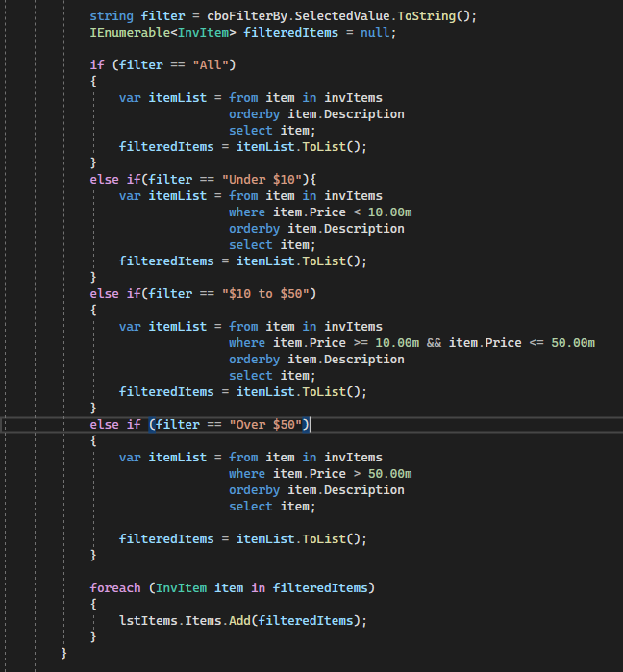The height and width of the screenshot is (672, 623).
Task: Click the 'if' keyword before (filter == "All")
Action: (x=97, y=65)
